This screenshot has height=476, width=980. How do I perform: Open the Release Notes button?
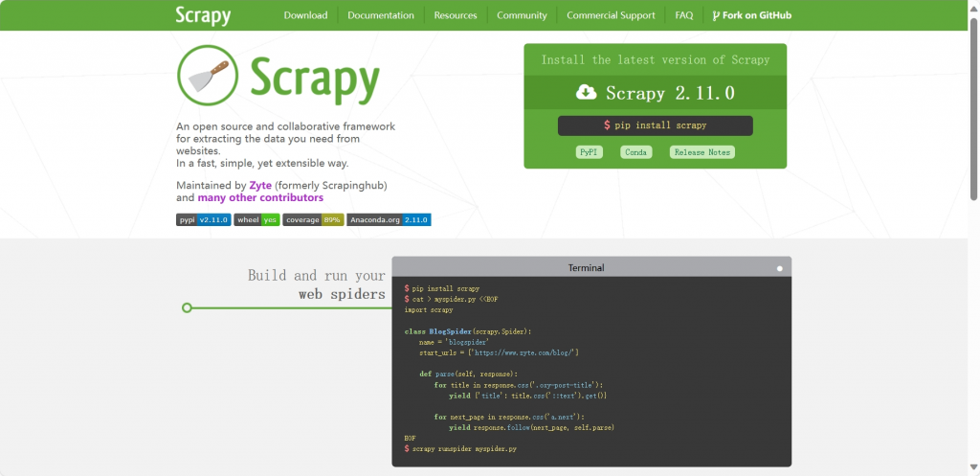[702, 152]
